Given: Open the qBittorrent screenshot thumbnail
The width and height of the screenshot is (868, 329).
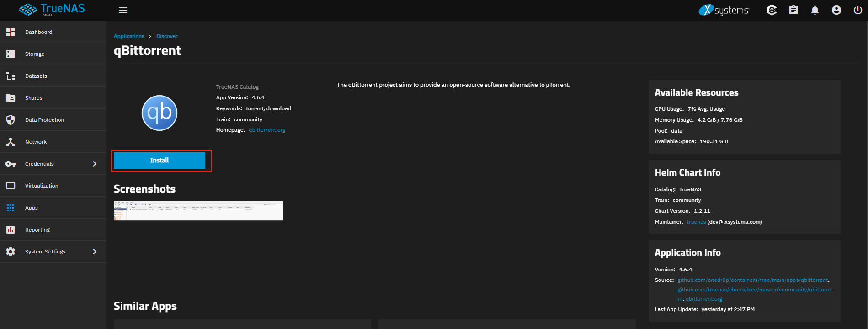Looking at the screenshot, I should coord(198,210).
